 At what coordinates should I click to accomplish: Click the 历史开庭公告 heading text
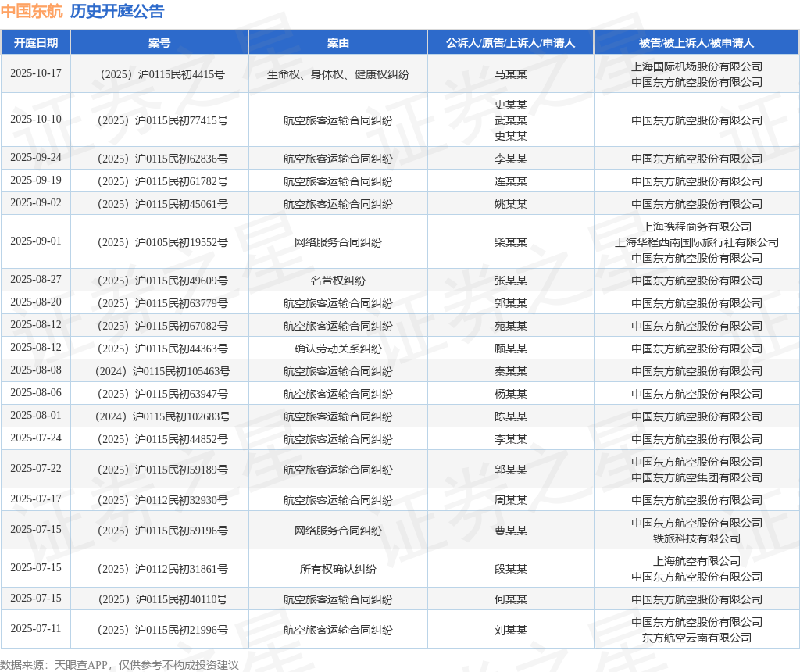click(x=117, y=11)
